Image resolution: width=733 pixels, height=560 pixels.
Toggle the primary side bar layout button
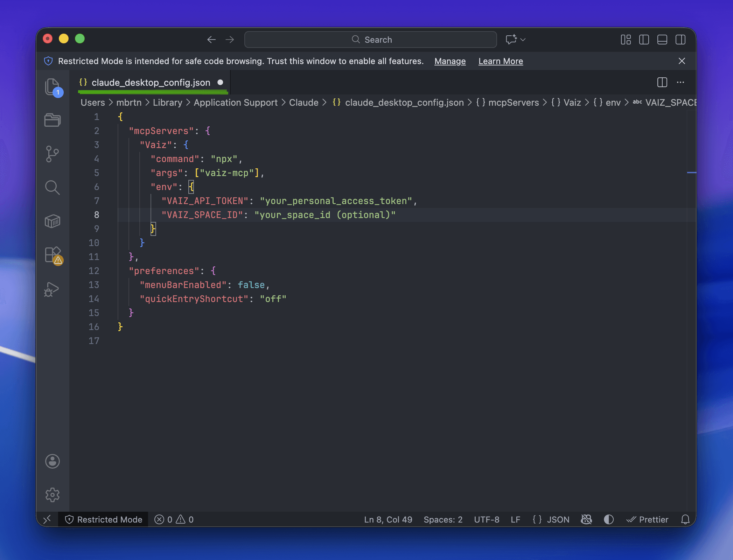(x=644, y=40)
